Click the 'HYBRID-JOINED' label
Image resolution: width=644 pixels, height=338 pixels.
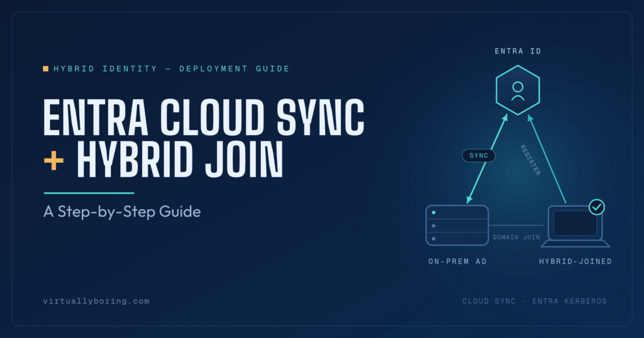click(x=575, y=261)
